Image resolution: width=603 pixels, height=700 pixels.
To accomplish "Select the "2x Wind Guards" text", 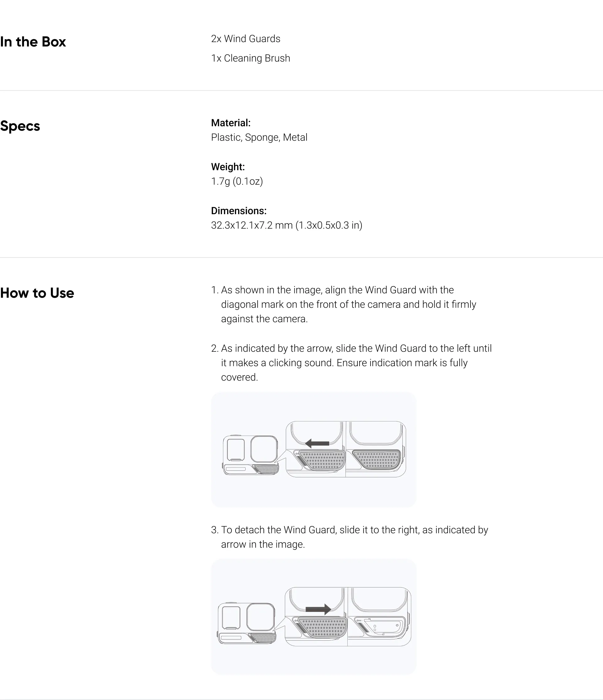I will (x=246, y=39).
